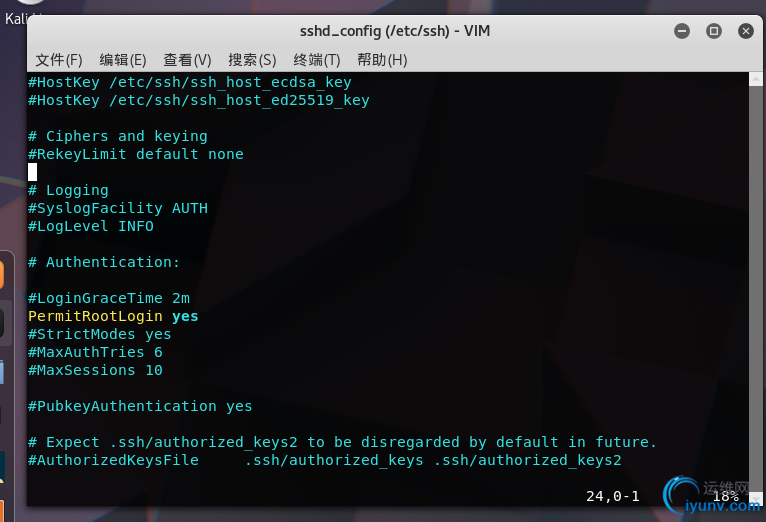Click the #PubkeyAuthentication yes line
This screenshot has width=766, height=522.
click(x=140, y=406)
